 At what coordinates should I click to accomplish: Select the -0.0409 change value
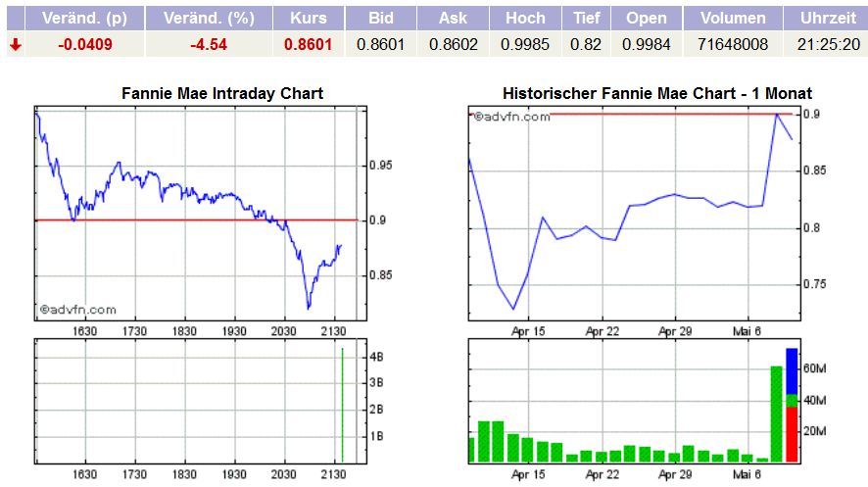tap(85, 44)
